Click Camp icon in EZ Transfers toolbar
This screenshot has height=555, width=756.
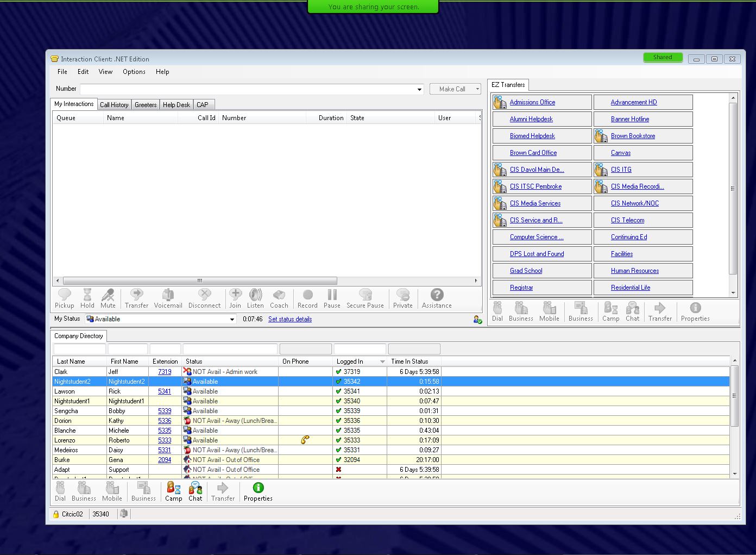tap(610, 308)
